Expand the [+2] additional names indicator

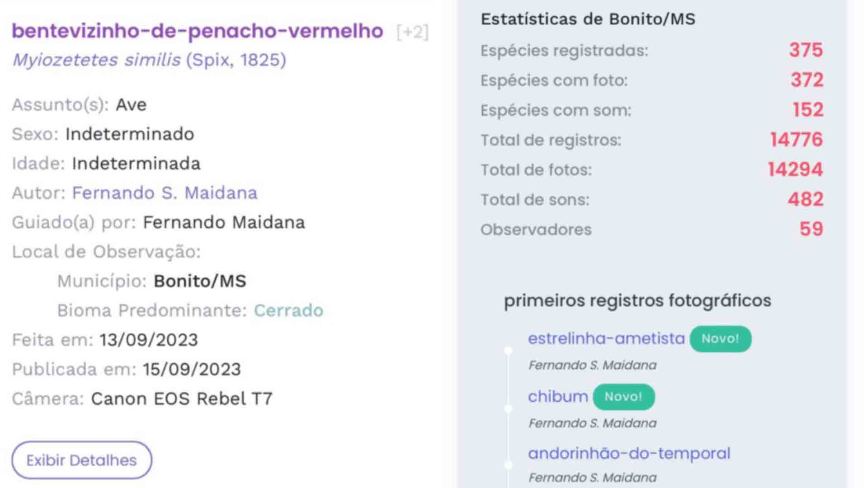point(412,32)
